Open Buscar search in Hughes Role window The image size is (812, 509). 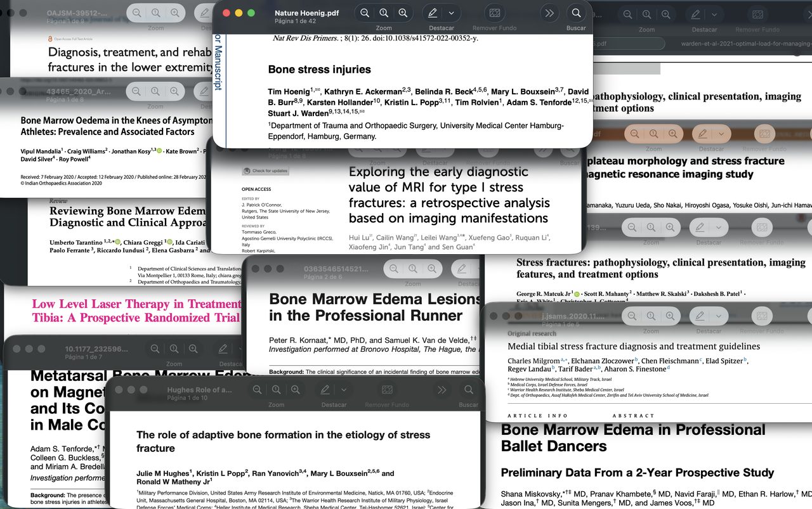click(469, 390)
